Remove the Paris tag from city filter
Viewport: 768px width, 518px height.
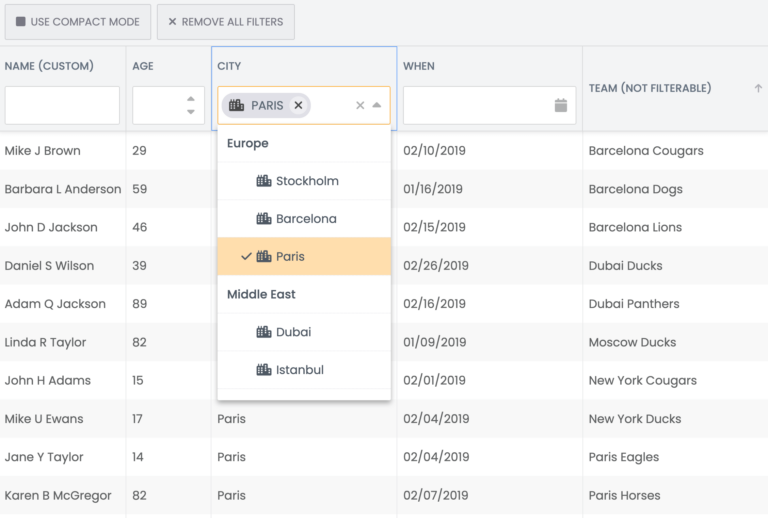pos(298,105)
